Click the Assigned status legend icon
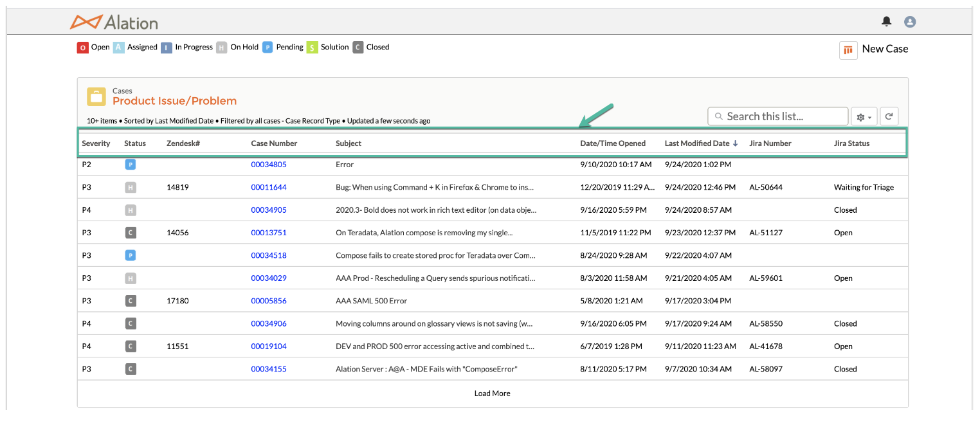Screen dimensions: 980x423 (119, 48)
